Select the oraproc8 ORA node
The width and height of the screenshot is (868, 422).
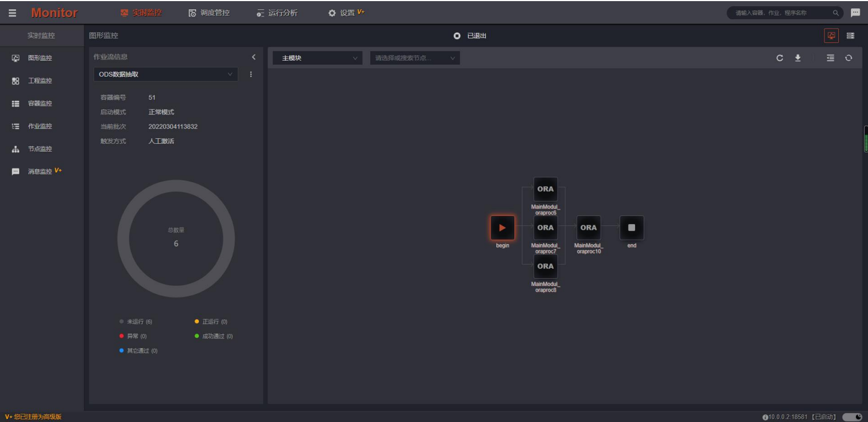click(546, 266)
